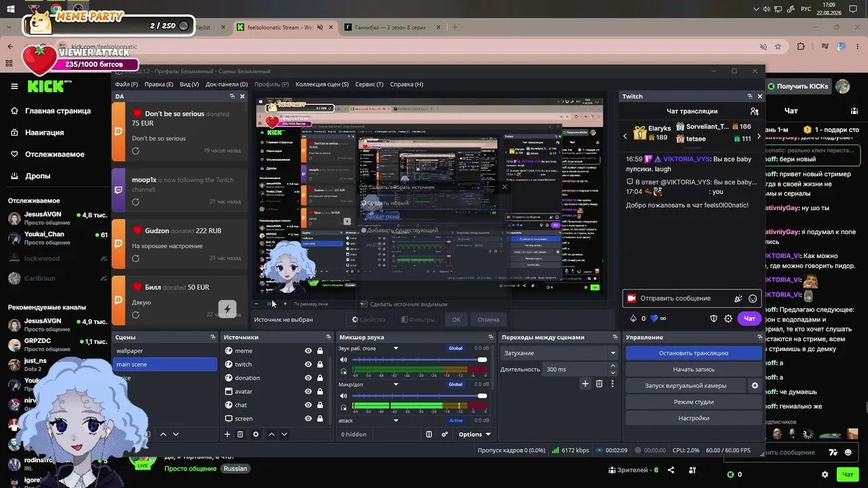This screenshot has height=488, width=868.
Task: Hide the avatar source
Action: pyautogui.click(x=308, y=392)
